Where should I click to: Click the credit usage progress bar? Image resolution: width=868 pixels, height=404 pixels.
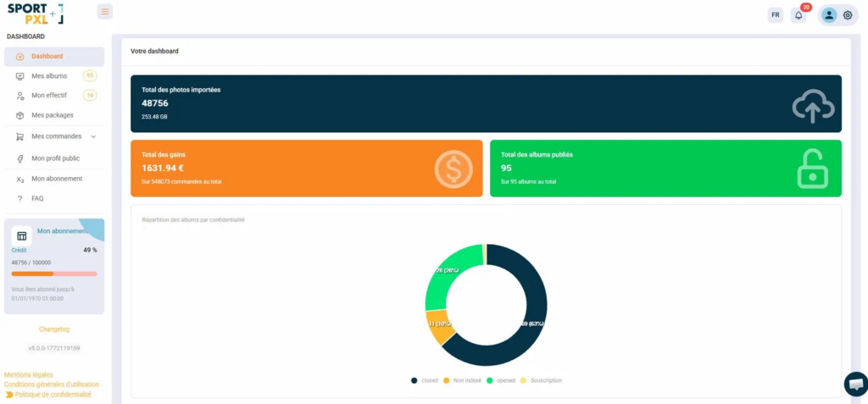54,274
